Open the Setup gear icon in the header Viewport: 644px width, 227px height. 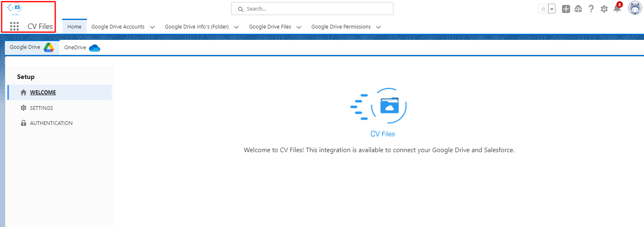click(x=604, y=9)
